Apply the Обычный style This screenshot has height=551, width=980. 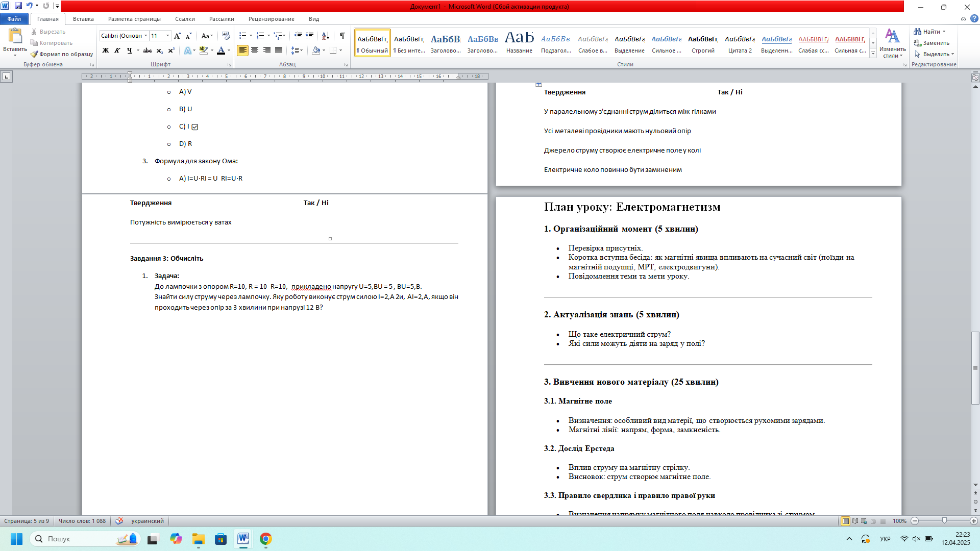(x=373, y=43)
